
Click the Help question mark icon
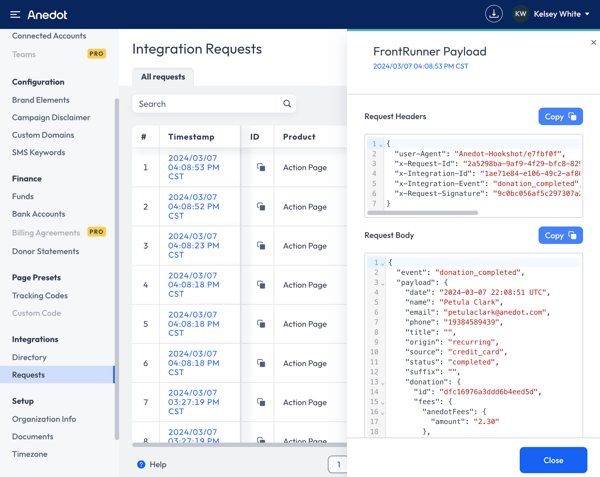pyautogui.click(x=141, y=464)
